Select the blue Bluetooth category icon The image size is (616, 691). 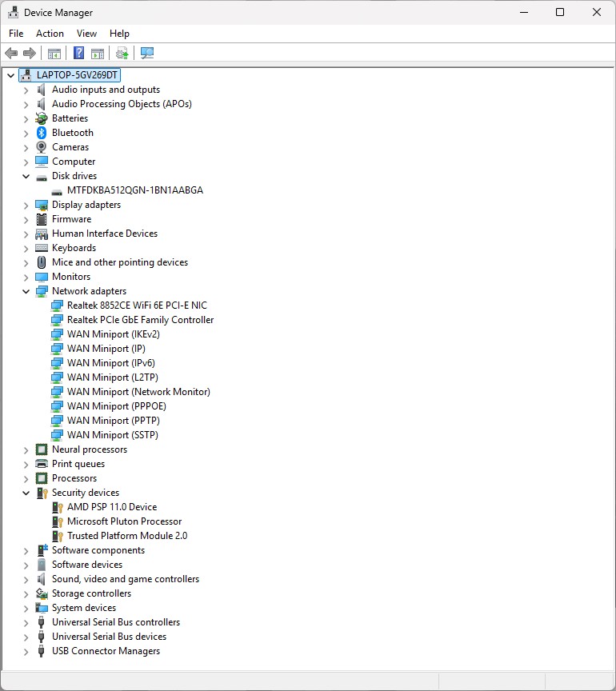pyautogui.click(x=42, y=133)
